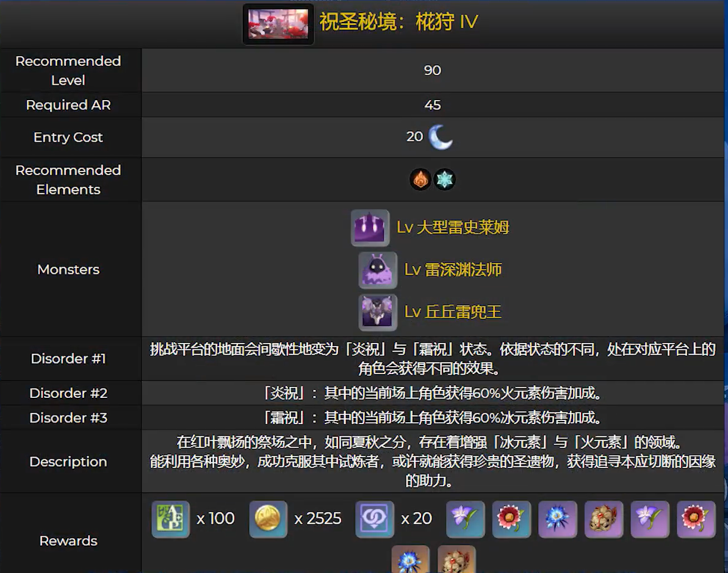Select the Cryo snowflake element icon
Image resolution: width=728 pixels, height=573 pixels.
pyautogui.click(x=444, y=179)
